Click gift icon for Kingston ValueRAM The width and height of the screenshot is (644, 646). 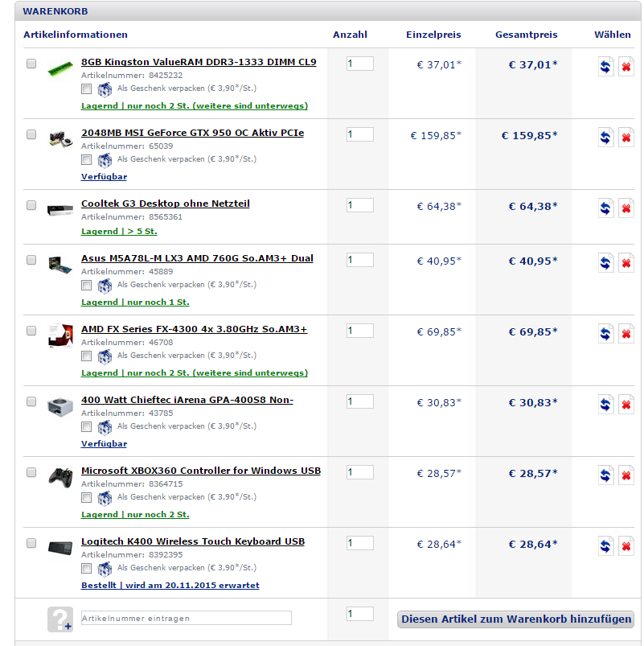pos(105,89)
